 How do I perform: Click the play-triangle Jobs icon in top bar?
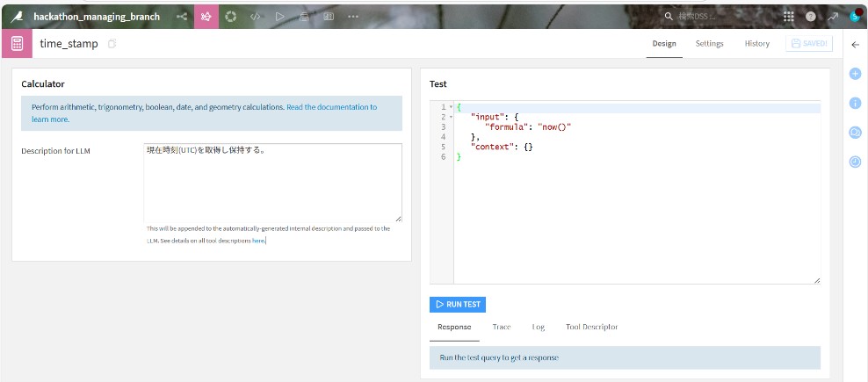(279, 16)
